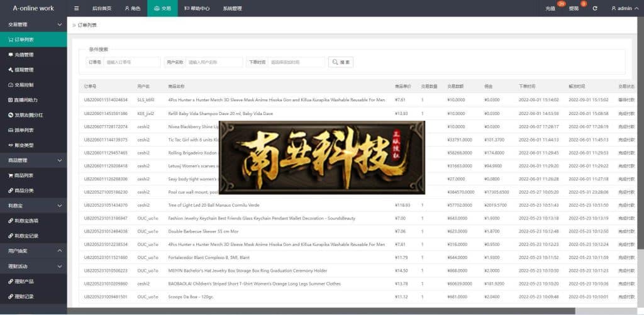Click the 提现 notification badge
644x315 pixels.
coord(584,4)
